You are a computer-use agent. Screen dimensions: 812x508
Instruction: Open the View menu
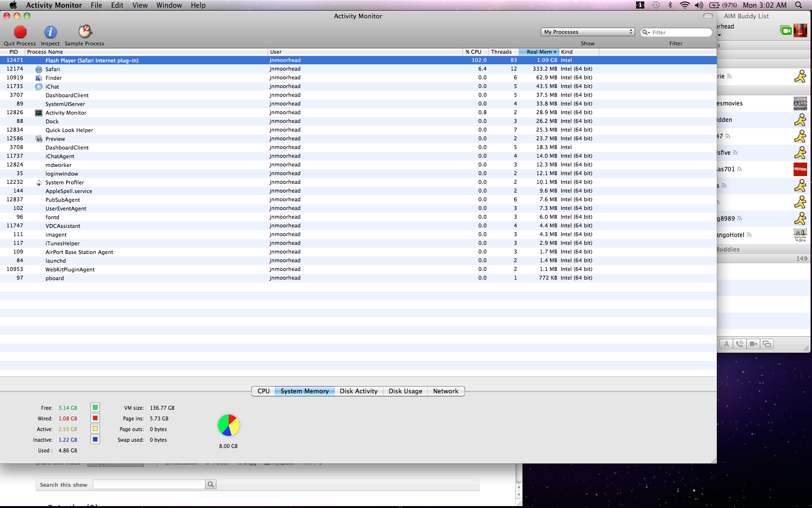click(140, 5)
